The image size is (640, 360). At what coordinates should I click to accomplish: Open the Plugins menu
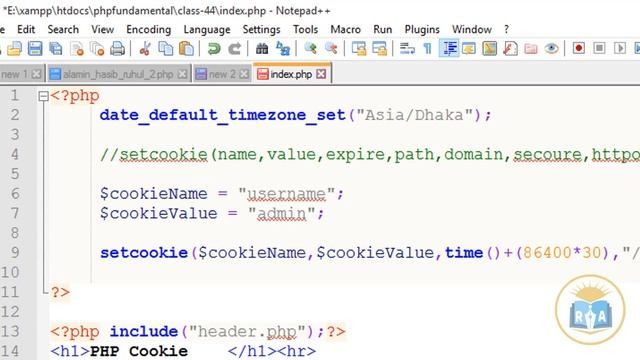pyautogui.click(x=422, y=29)
